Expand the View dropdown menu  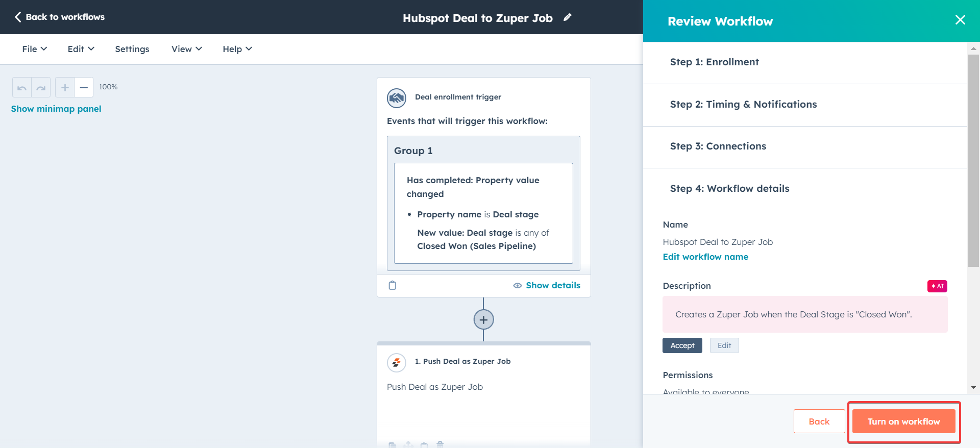coord(186,49)
